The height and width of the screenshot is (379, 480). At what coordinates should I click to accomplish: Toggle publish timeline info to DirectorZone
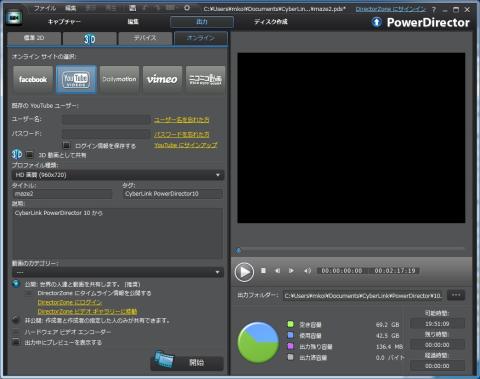(29, 293)
